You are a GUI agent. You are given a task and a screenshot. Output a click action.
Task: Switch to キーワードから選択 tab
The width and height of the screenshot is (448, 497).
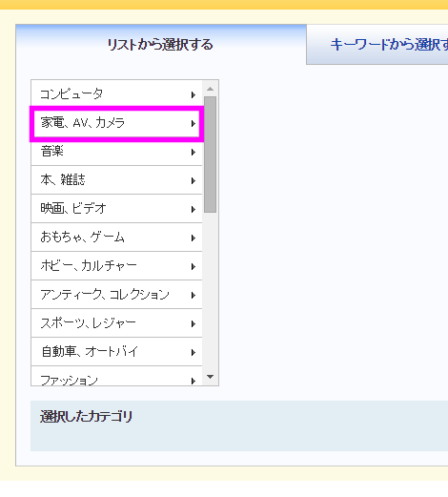(x=377, y=44)
